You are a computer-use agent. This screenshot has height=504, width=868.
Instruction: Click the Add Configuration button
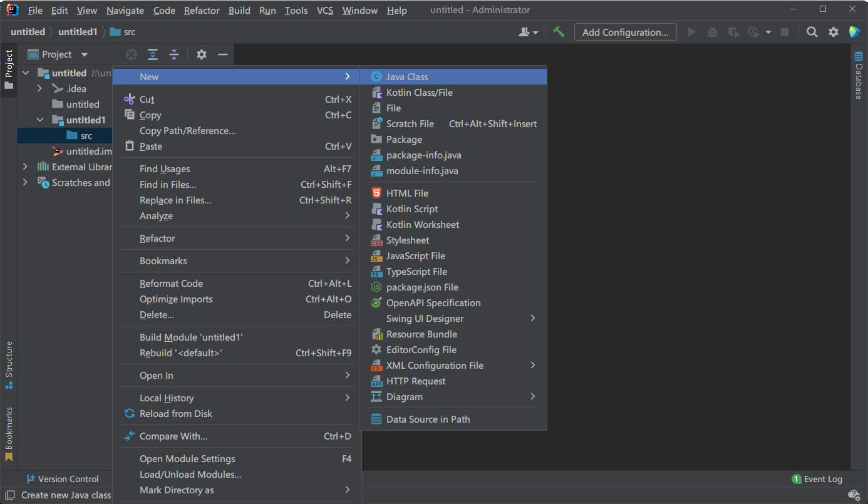point(625,32)
